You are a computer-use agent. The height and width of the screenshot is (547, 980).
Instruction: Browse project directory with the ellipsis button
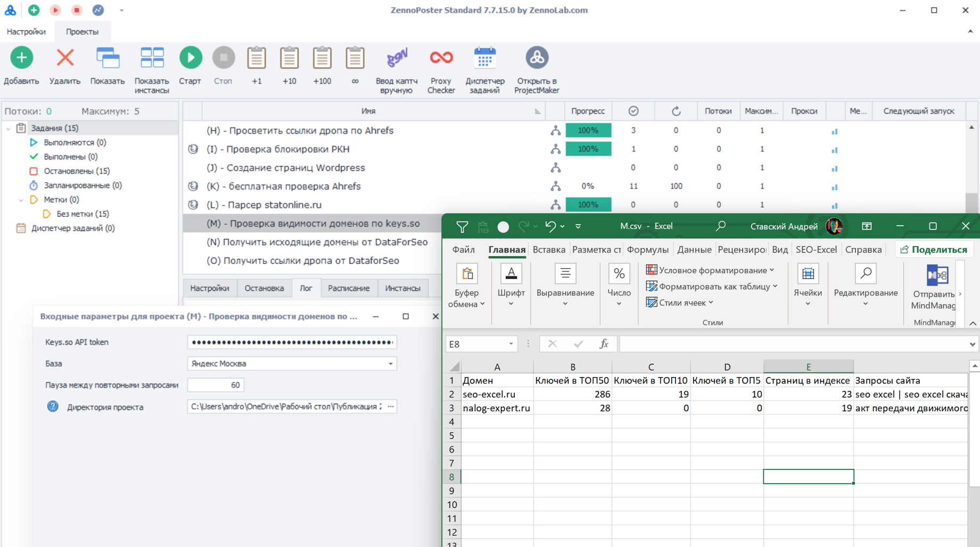tap(391, 406)
